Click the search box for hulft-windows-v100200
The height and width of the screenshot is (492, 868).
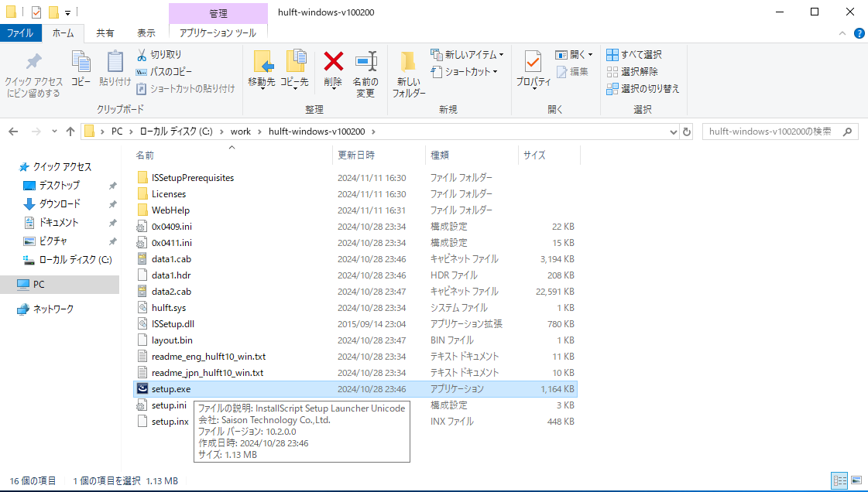pyautogui.click(x=780, y=132)
